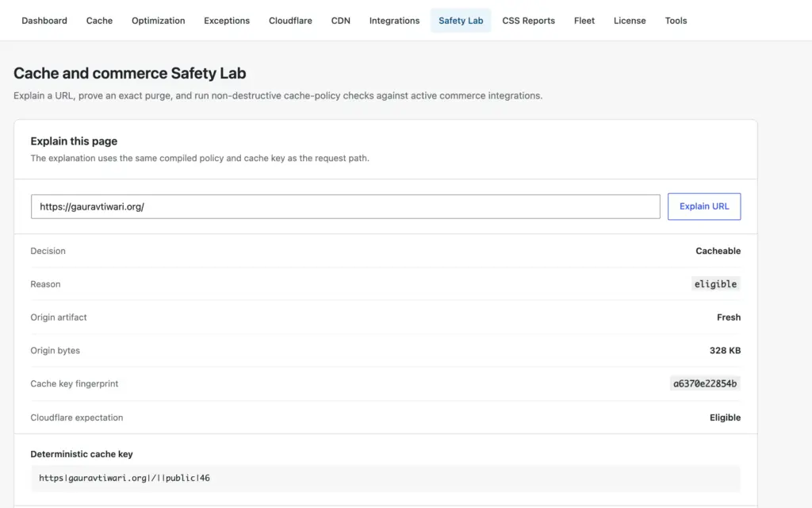Switch to the Integrations tab
The width and height of the screenshot is (812, 508).
click(394, 21)
